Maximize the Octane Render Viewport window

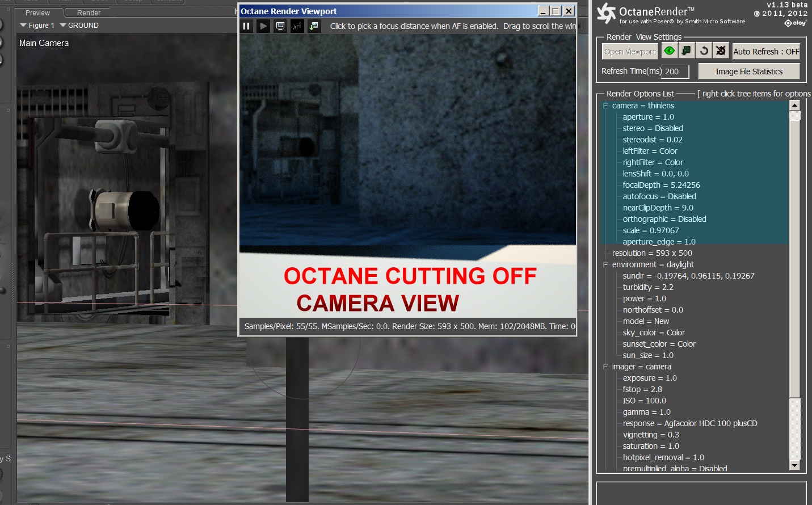click(x=556, y=11)
